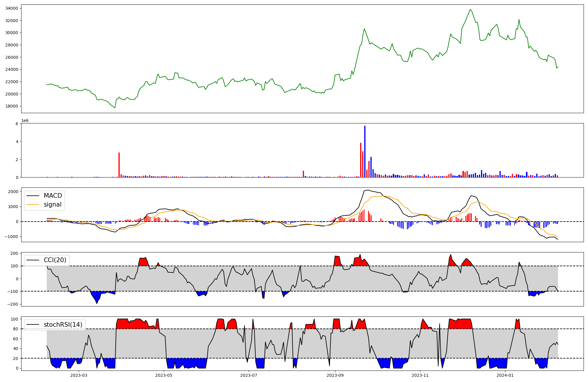Select the CCI(20) legend entry
Image resolution: width=588 pixels, height=382 pixels.
coord(55,260)
